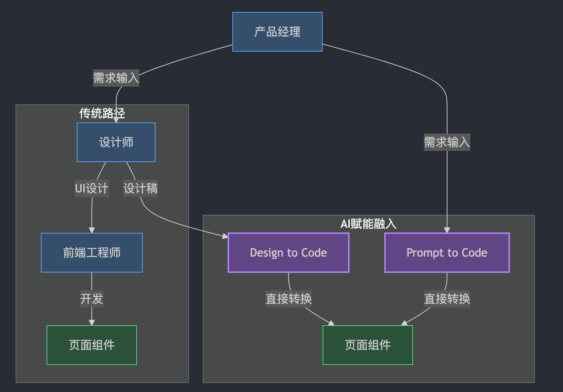Select the AI赋能融入 group title
The height and width of the screenshot is (392, 563).
pyautogui.click(x=368, y=224)
